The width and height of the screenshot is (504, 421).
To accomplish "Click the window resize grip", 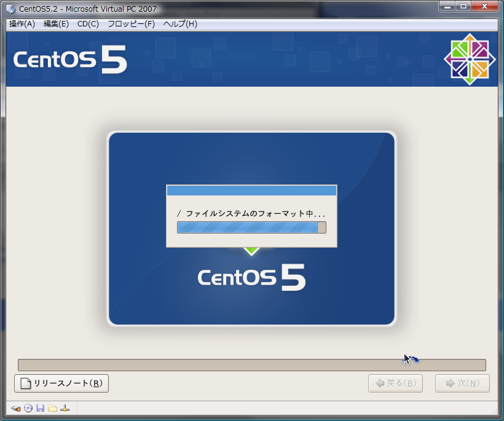I will click(x=495, y=411).
